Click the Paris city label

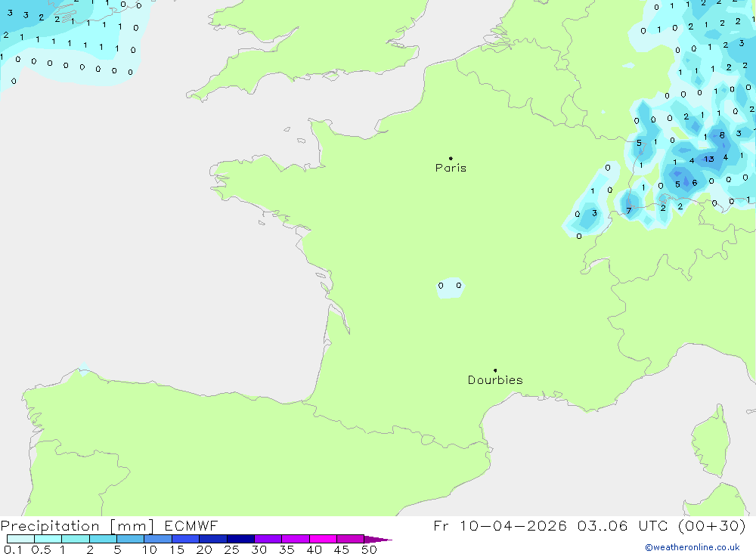tap(451, 168)
